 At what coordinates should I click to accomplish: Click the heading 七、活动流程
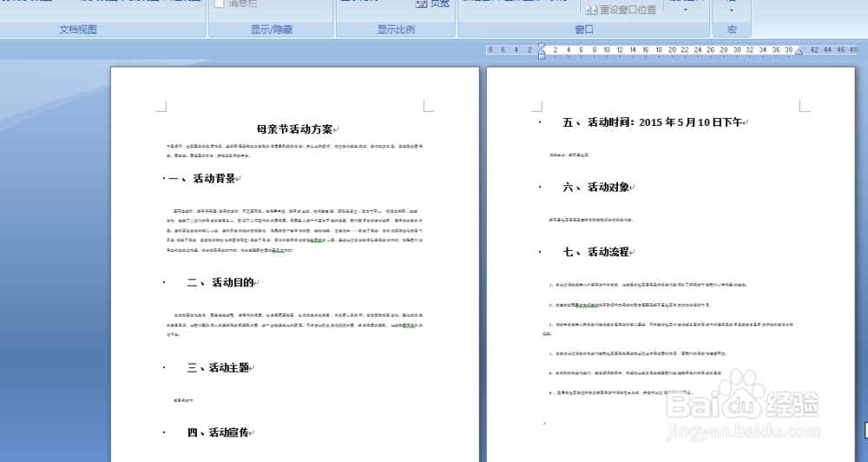[596, 252]
